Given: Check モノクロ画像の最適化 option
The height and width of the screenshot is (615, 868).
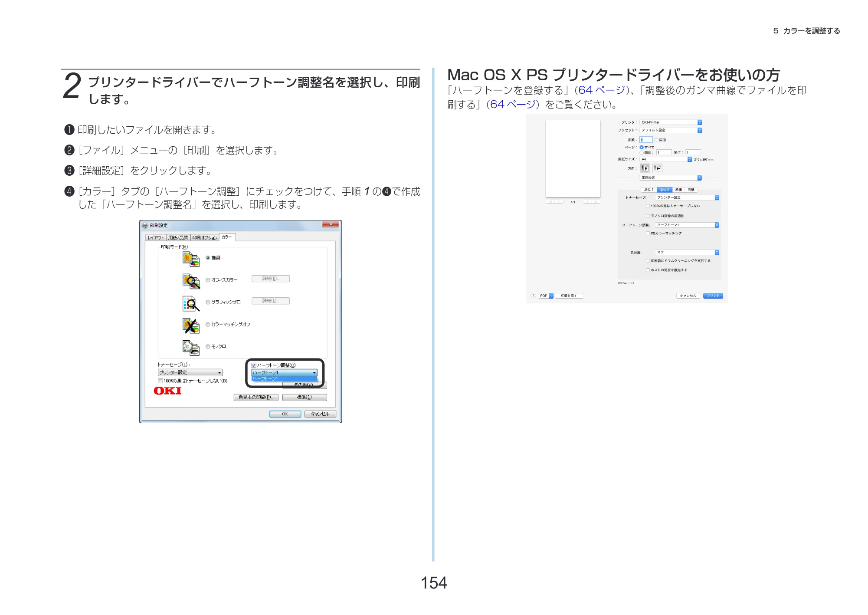Looking at the screenshot, I should point(648,216).
